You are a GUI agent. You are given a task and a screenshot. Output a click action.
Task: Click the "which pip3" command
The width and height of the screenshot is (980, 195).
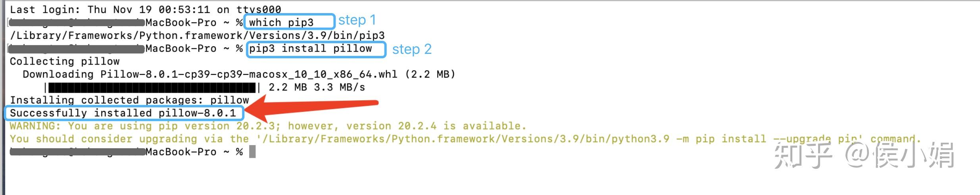[281, 23]
